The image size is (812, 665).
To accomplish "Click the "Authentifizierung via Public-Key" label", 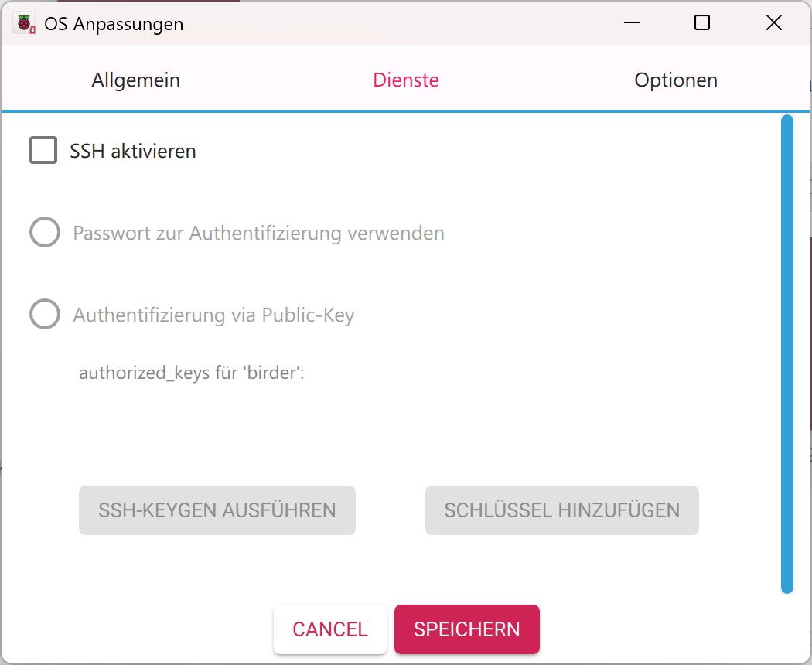I will pos(213,315).
